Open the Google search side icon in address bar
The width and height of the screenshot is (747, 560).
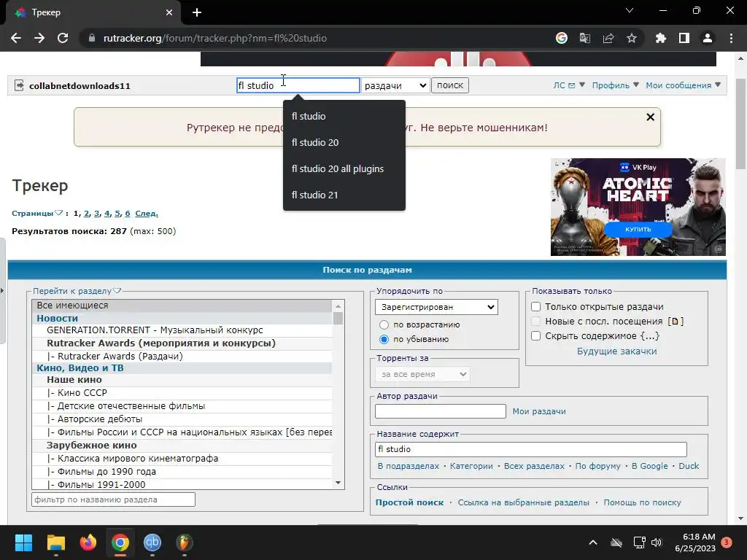pos(562,38)
